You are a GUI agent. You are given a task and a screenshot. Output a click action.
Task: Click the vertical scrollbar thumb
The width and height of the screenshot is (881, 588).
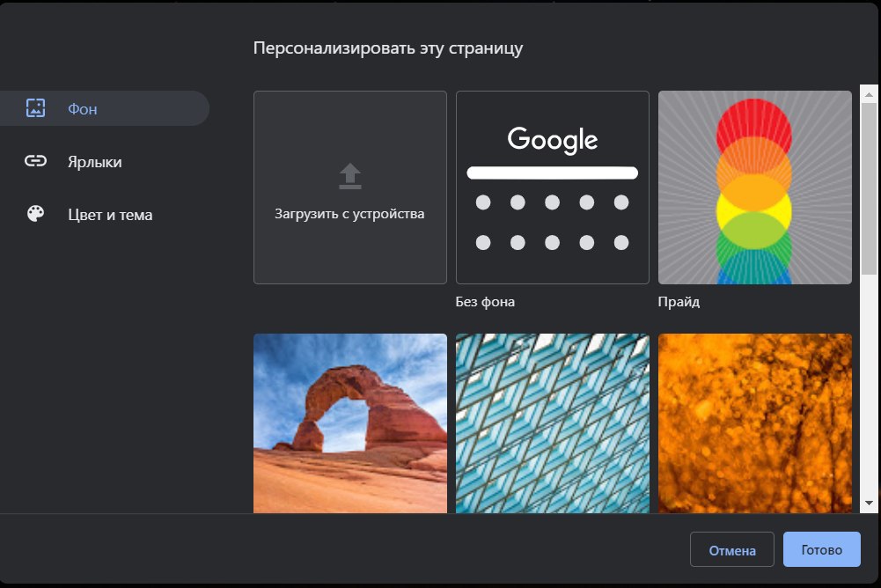point(870,188)
